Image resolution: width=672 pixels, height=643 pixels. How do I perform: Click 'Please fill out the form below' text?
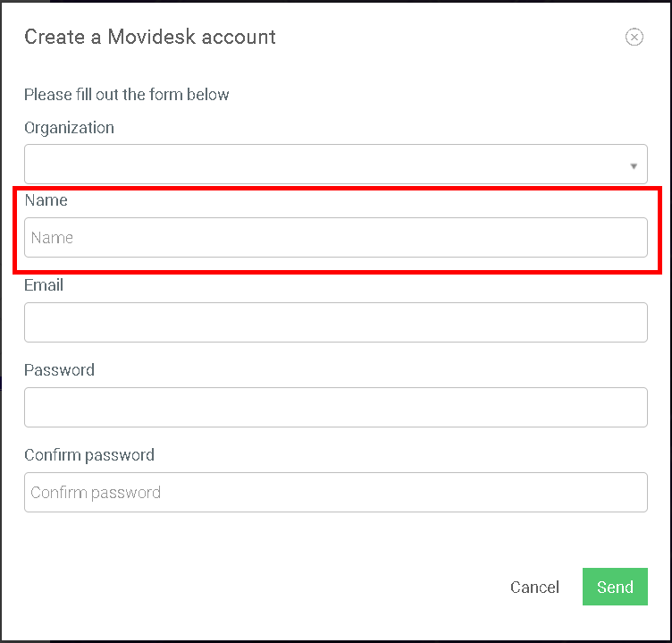126,95
